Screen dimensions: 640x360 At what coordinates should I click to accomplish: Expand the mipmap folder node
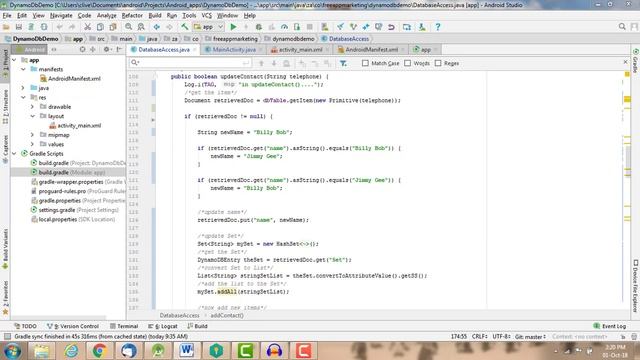32,135
